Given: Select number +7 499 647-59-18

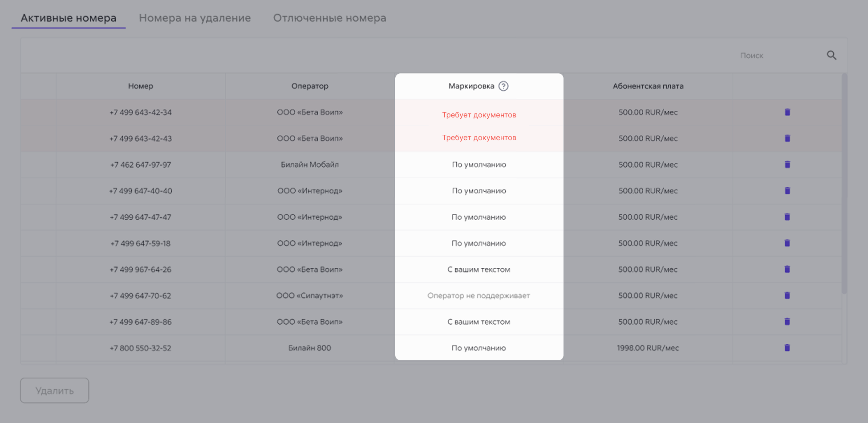Looking at the screenshot, I should [141, 243].
